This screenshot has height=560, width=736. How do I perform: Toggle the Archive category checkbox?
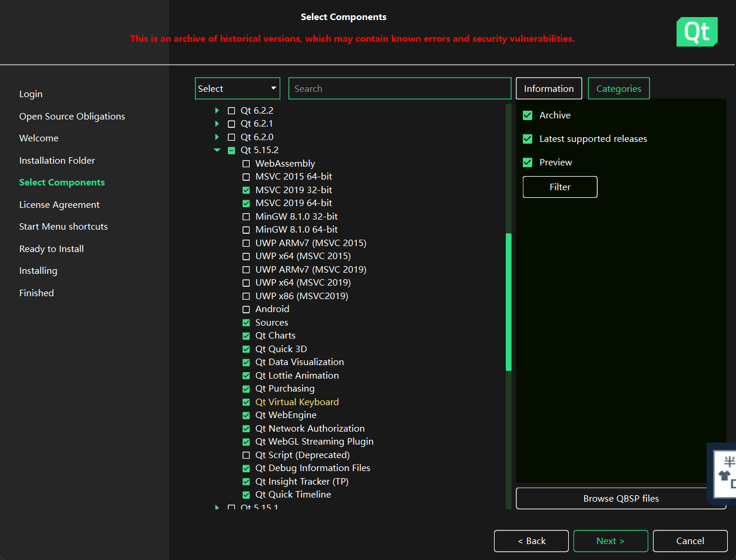pos(528,115)
